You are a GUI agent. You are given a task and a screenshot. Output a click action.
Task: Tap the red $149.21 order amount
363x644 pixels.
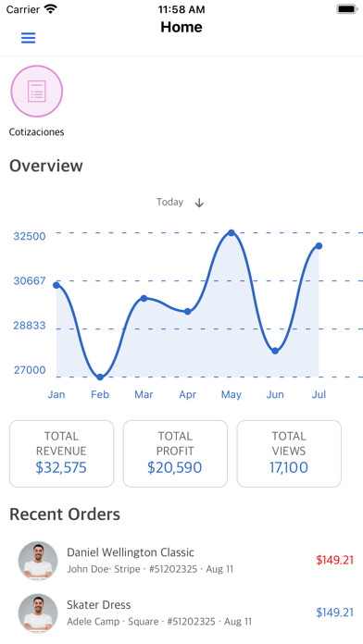coord(334,560)
